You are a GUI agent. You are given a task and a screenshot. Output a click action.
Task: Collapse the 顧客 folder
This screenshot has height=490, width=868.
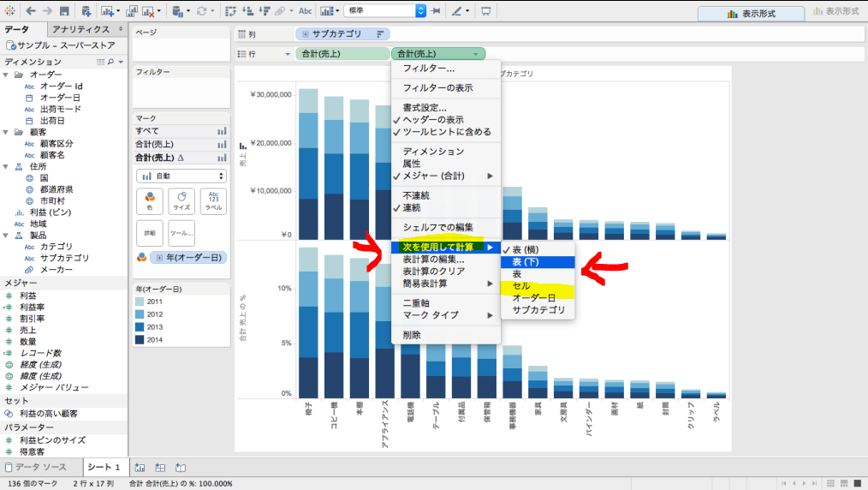coord(5,132)
